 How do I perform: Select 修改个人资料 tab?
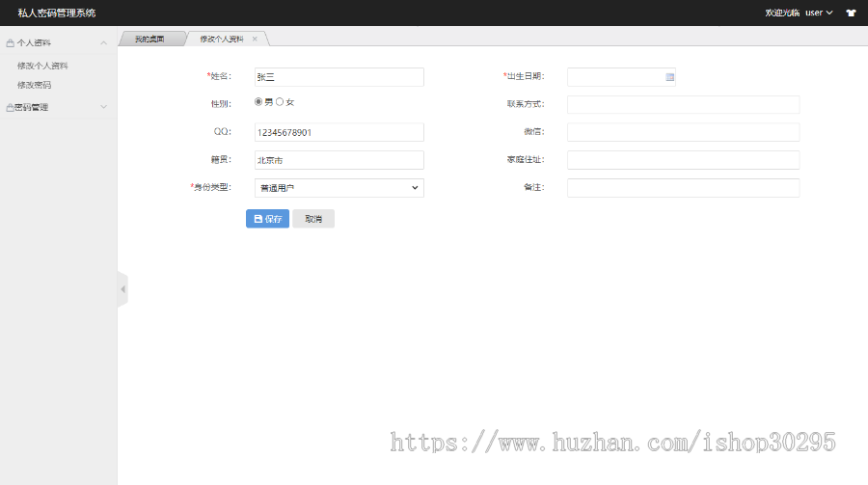pyautogui.click(x=222, y=39)
